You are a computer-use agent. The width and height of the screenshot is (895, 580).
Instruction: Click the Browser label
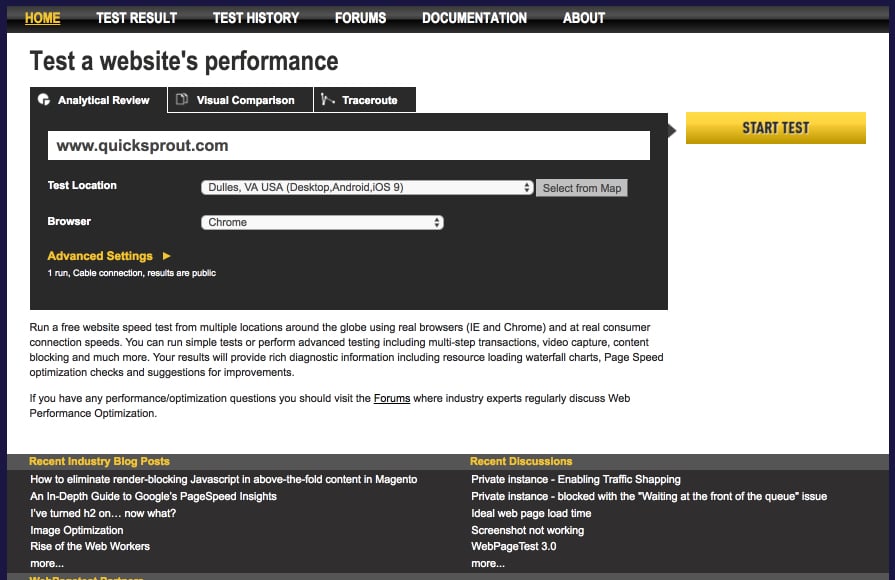69,221
